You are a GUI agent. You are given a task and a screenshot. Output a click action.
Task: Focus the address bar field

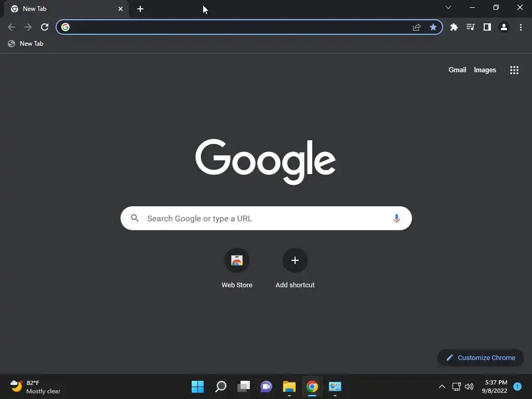point(249,27)
